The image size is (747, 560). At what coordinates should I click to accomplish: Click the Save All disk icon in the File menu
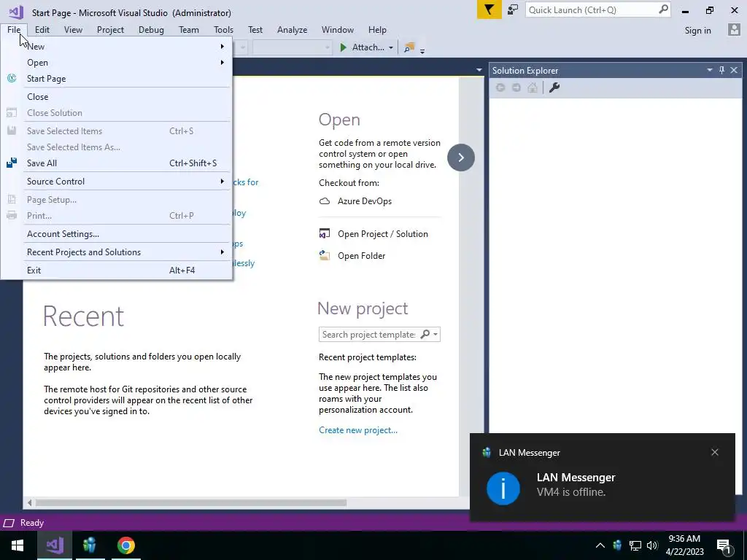(12, 163)
